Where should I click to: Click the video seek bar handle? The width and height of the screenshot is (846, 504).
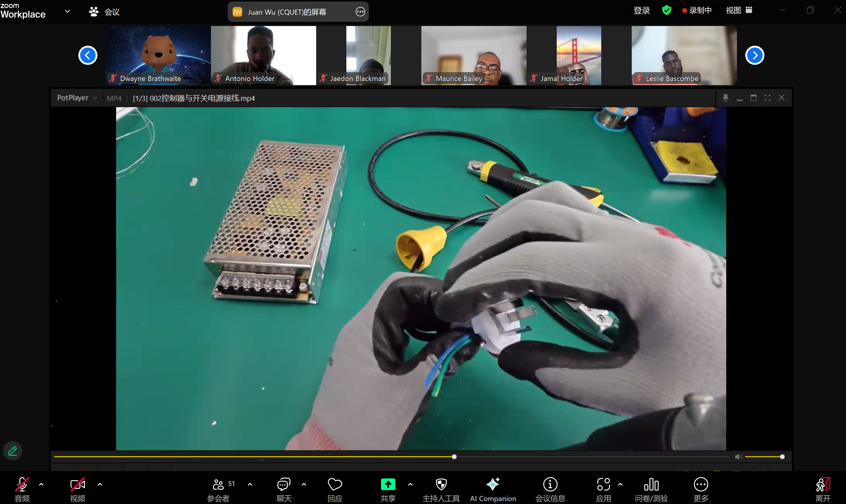coord(454,457)
